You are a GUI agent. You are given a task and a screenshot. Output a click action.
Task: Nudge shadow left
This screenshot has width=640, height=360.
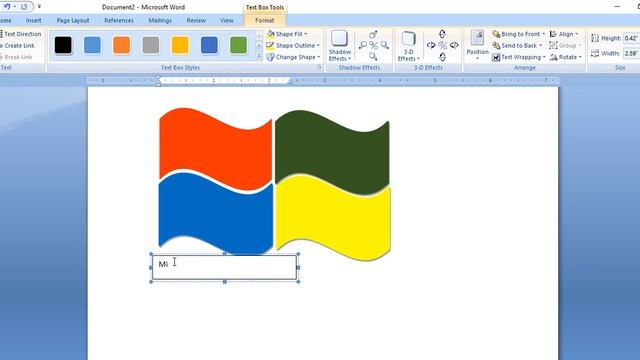[362, 45]
